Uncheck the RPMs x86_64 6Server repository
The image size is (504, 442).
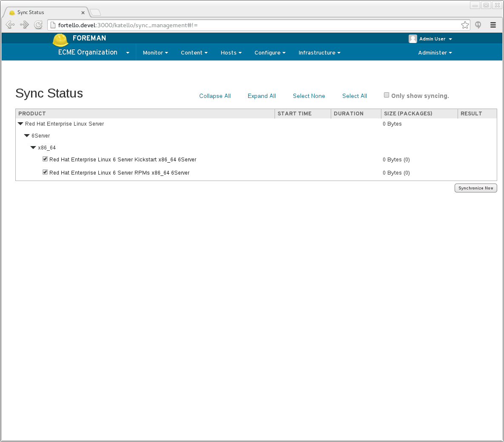(x=45, y=172)
